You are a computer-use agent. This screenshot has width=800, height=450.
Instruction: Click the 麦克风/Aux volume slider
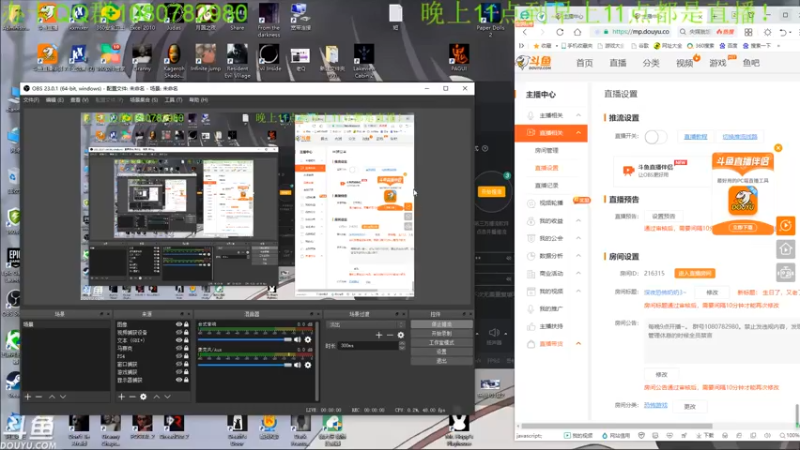[244, 365]
